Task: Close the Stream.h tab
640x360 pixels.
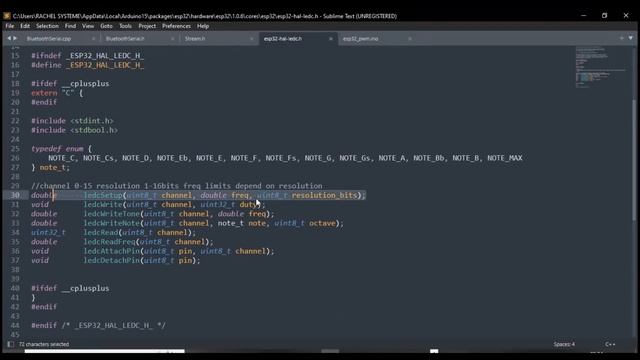Action: click(x=251, y=39)
